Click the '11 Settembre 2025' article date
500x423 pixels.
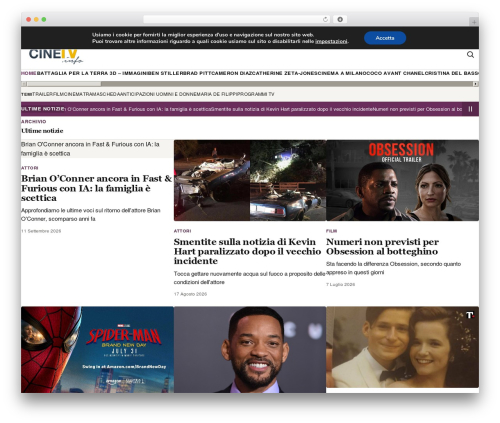click(41, 231)
